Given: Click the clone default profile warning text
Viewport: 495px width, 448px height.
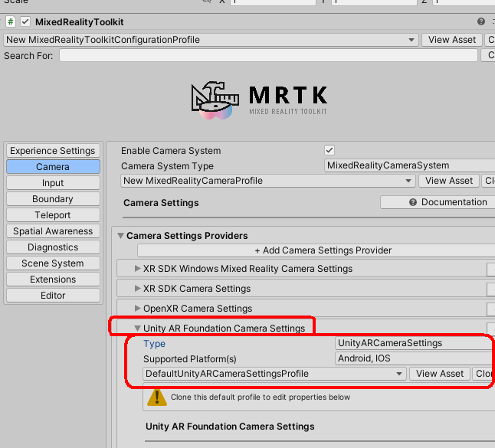Looking at the screenshot, I should coord(261,397).
